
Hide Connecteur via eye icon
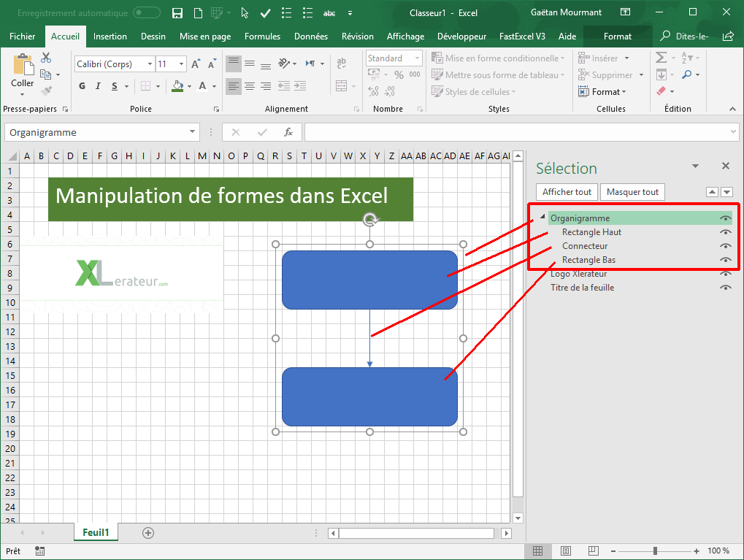(725, 246)
